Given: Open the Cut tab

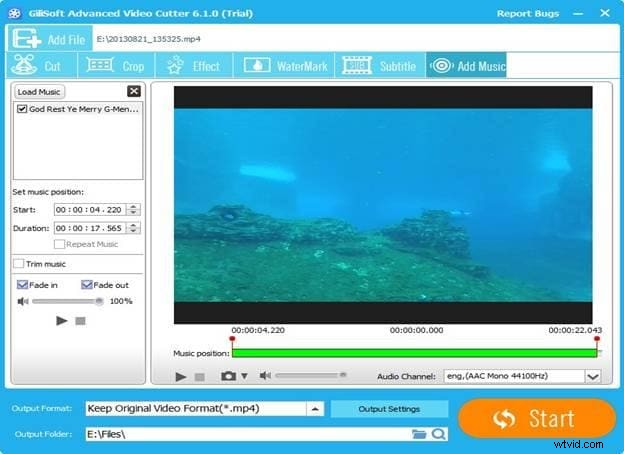Looking at the screenshot, I should click(42, 65).
